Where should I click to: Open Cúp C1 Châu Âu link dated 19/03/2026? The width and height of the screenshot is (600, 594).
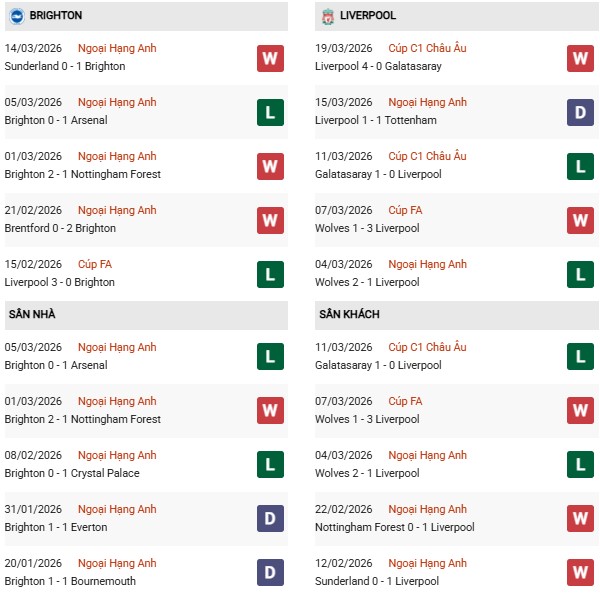click(427, 48)
